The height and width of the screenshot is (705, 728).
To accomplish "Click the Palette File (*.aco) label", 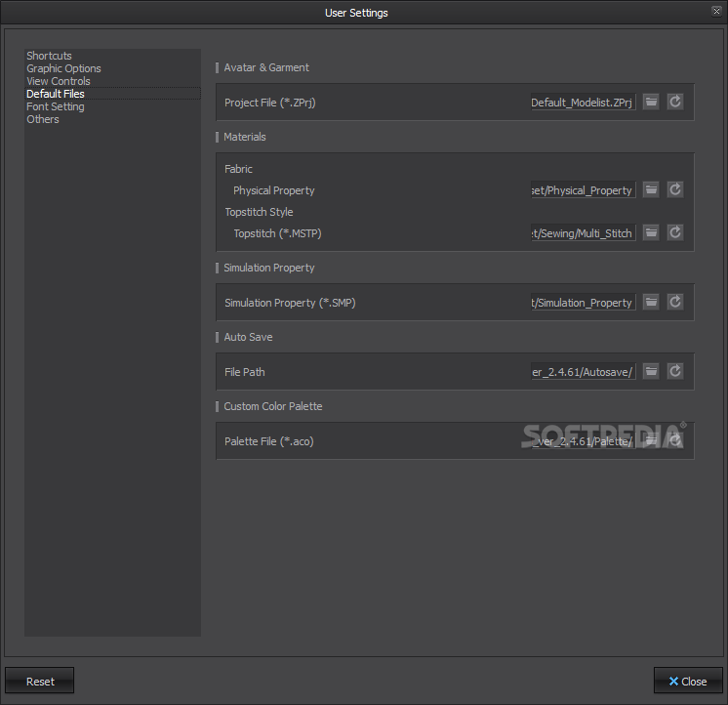I will 268,441.
